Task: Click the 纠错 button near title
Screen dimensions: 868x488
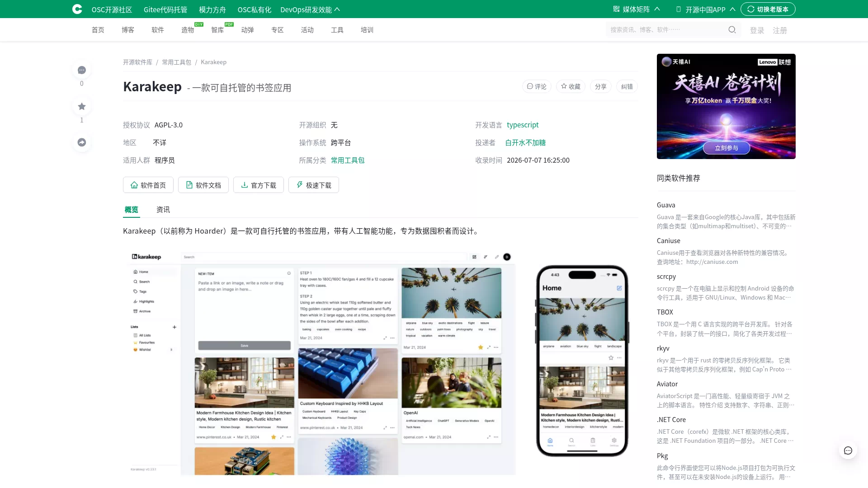Action: (x=627, y=86)
